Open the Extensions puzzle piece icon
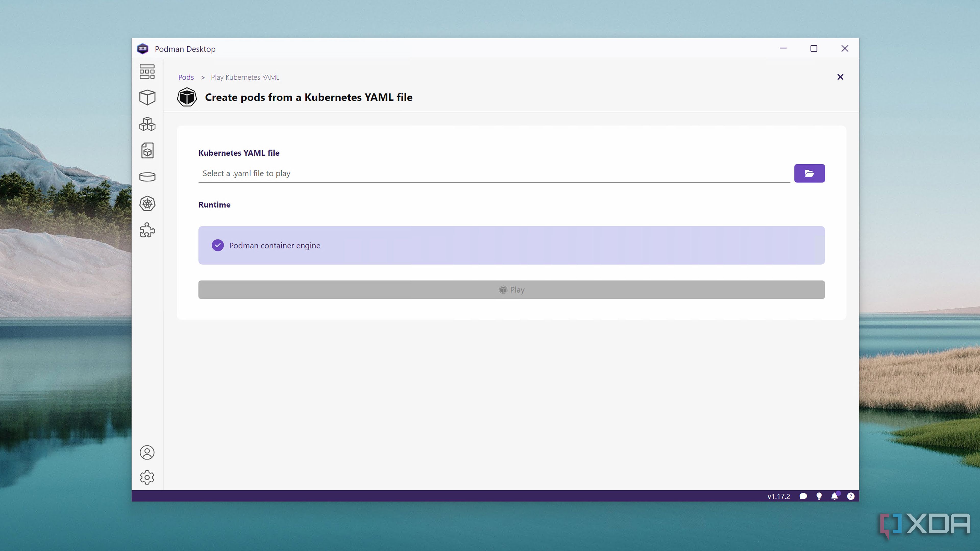This screenshot has width=980, height=551. (x=147, y=230)
